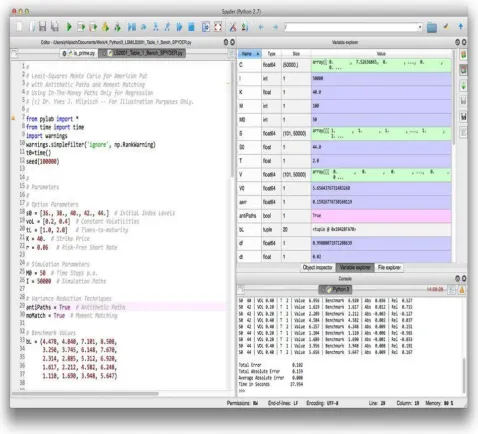
Task: Toggle fullscreen mode with the red-corner icon
Action: [218, 27]
